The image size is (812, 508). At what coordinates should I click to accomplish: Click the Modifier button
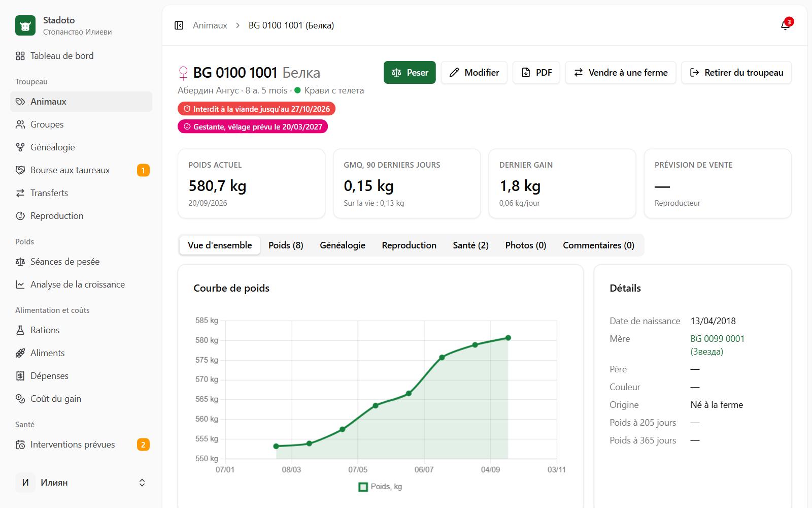pos(474,73)
